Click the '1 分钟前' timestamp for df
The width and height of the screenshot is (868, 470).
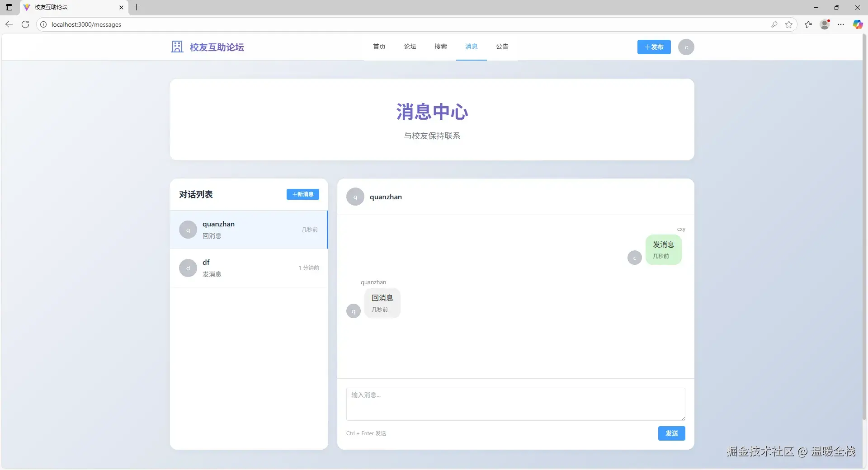[309, 268]
